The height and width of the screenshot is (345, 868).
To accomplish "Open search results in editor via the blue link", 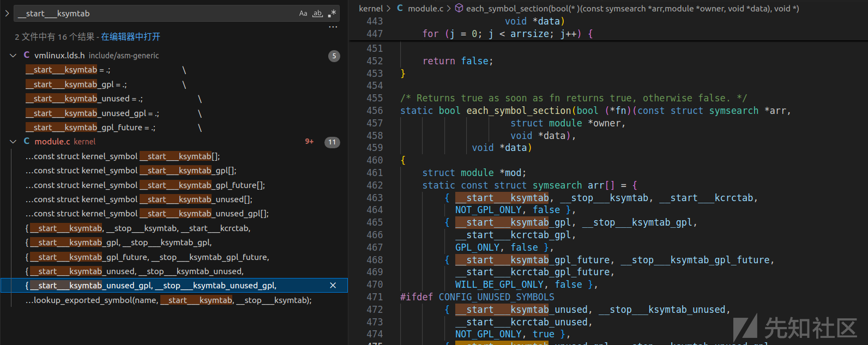I will tap(131, 37).
